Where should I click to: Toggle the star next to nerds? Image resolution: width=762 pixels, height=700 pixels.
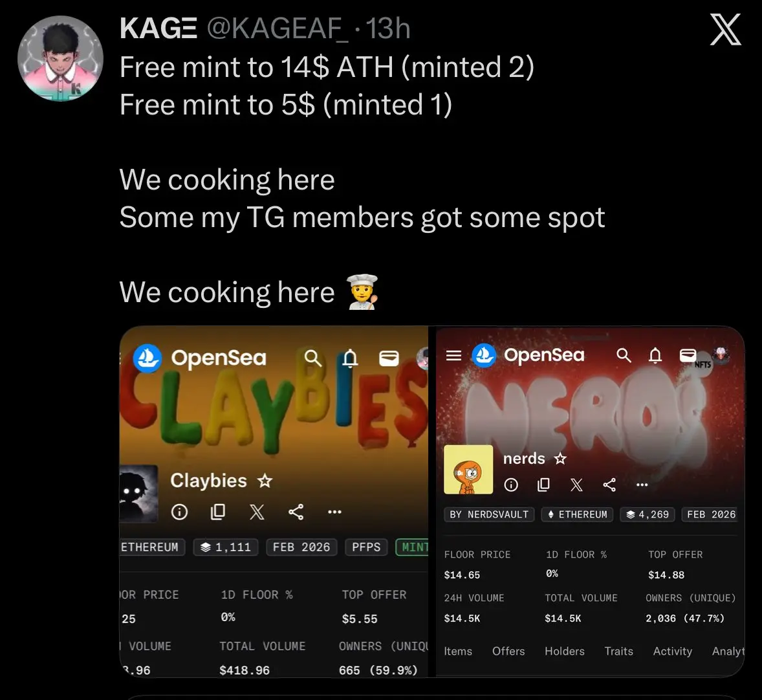(560, 459)
